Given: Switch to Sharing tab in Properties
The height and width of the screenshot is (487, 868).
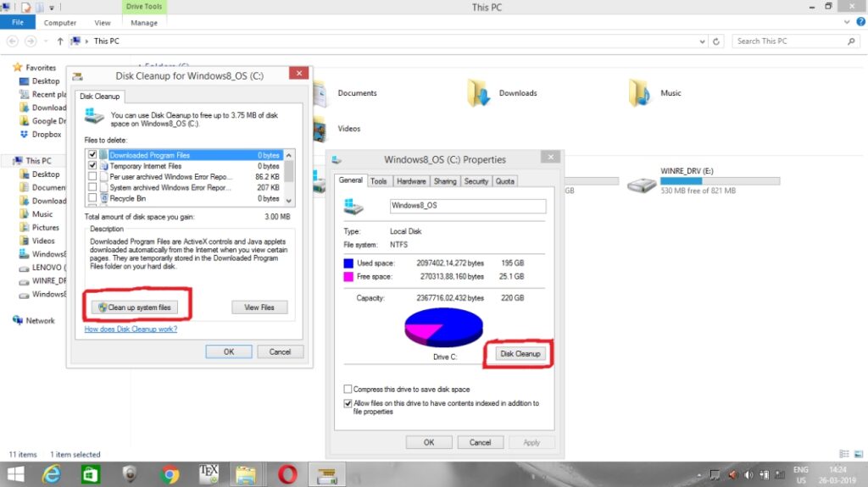Looking at the screenshot, I should [445, 181].
